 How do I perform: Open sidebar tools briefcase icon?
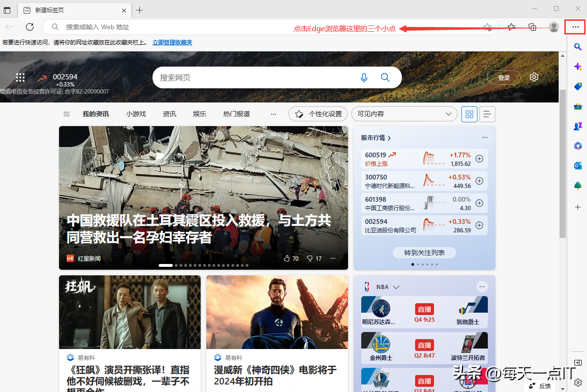click(x=578, y=106)
